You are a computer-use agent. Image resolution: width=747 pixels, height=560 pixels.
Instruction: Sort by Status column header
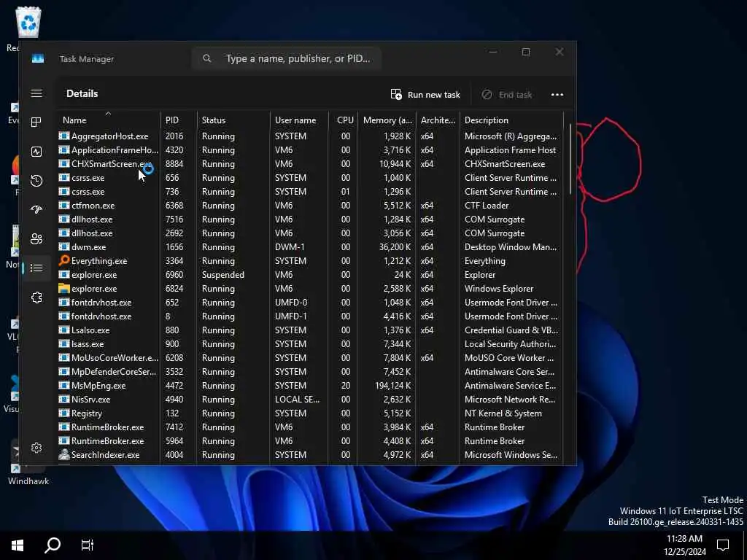click(x=233, y=120)
